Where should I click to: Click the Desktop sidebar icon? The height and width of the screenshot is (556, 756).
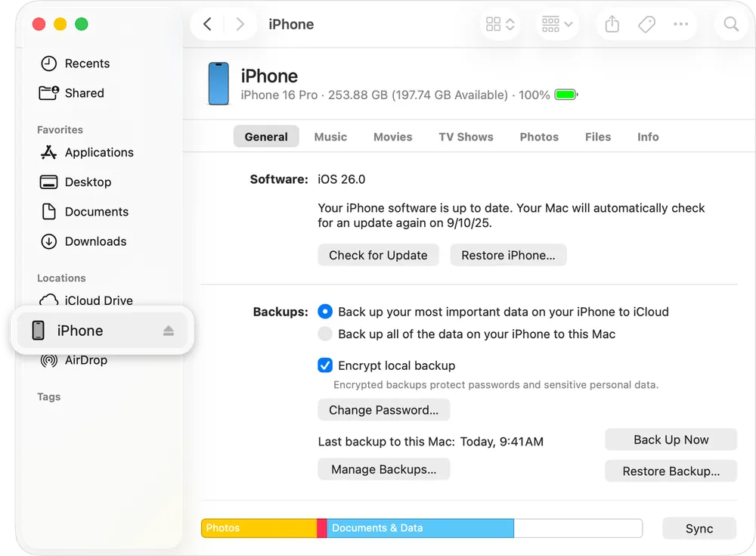point(48,182)
